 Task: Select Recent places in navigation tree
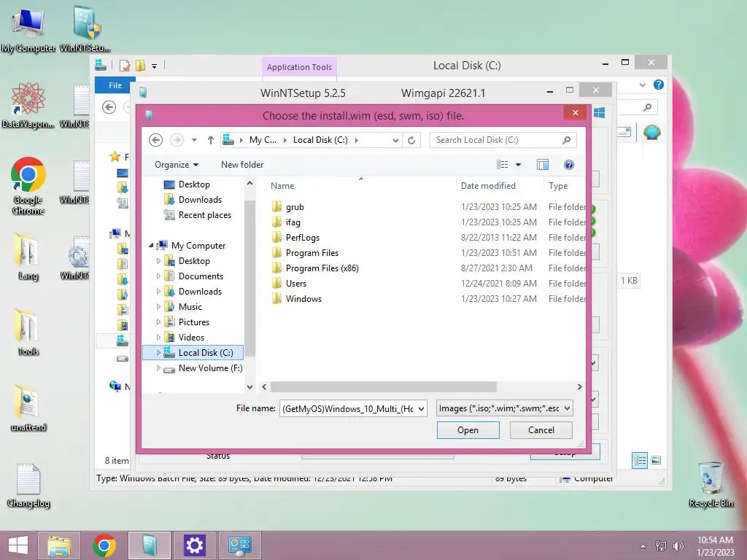tap(205, 215)
